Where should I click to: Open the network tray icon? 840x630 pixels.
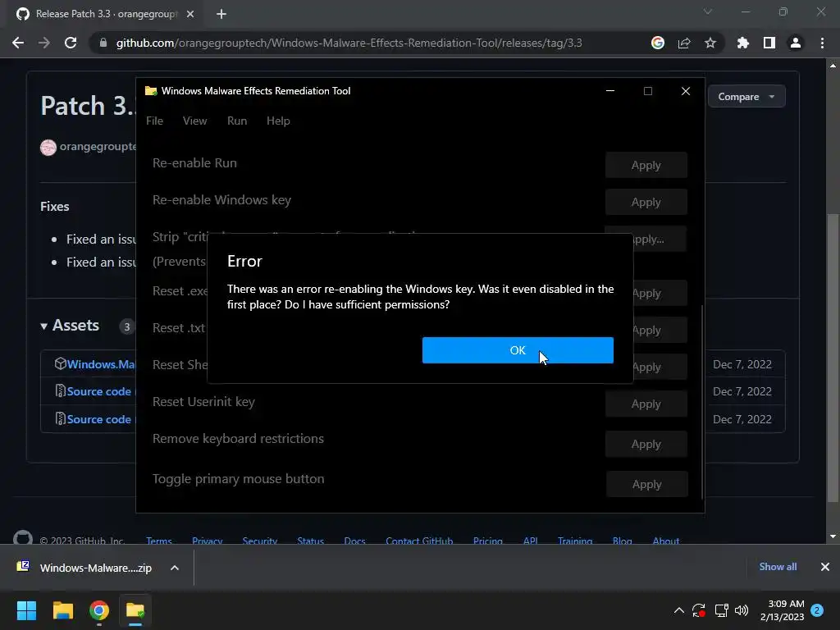[721, 610]
